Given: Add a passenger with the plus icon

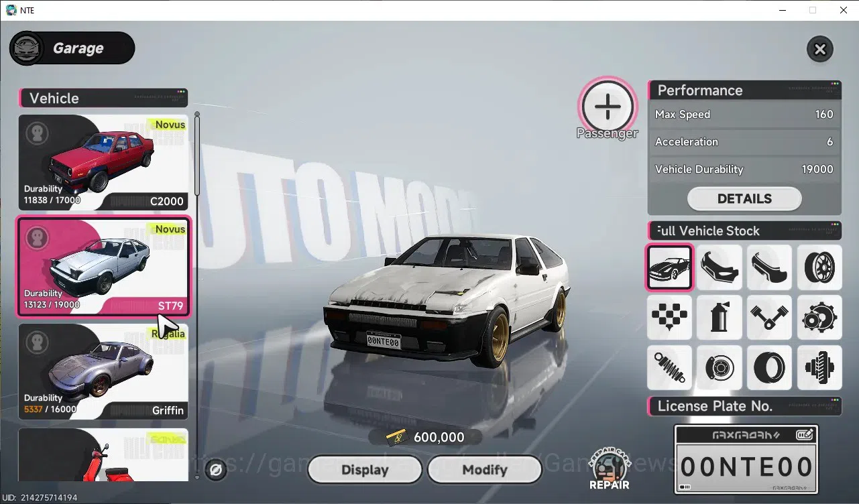Looking at the screenshot, I should (607, 105).
